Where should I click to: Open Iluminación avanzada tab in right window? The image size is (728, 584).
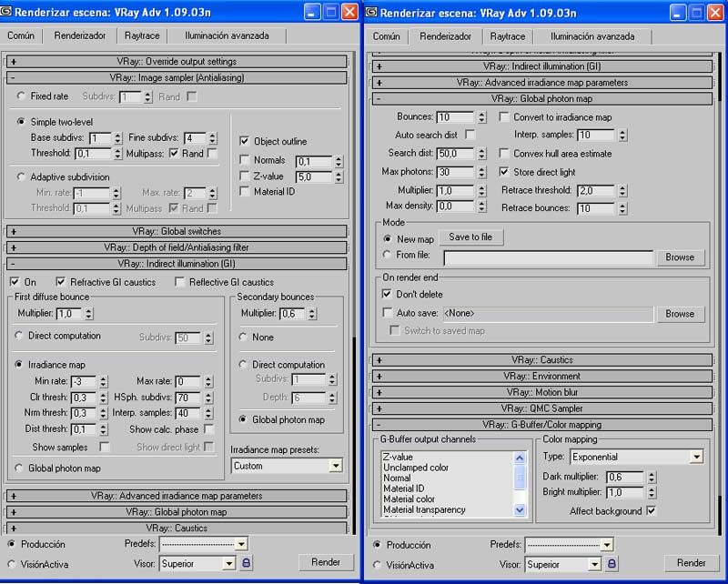pos(592,36)
